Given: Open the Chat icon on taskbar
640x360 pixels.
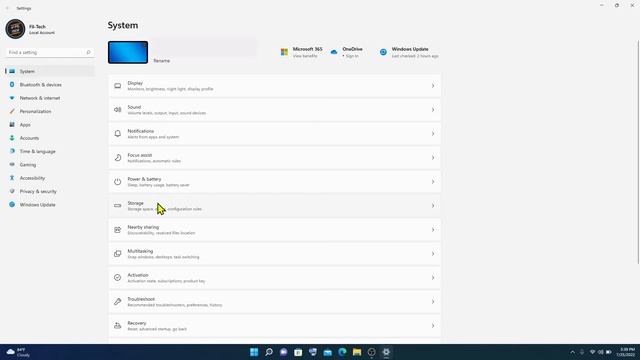Looking at the screenshot, I should click(x=283, y=352).
